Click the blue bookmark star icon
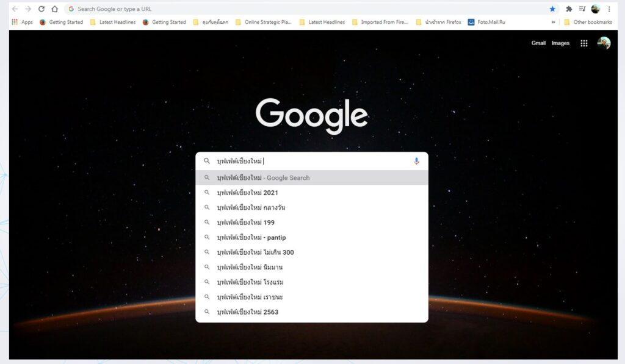This screenshot has width=625, height=364. pyautogui.click(x=552, y=9)
